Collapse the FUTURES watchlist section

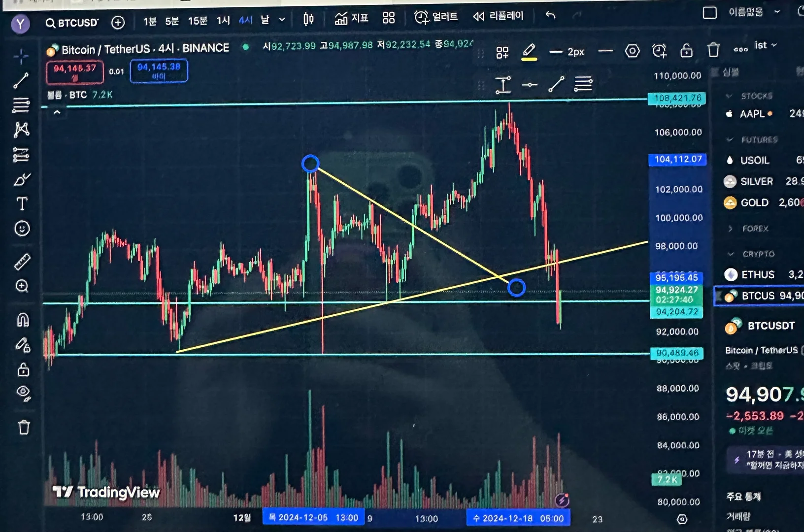[x=730, y=139]
